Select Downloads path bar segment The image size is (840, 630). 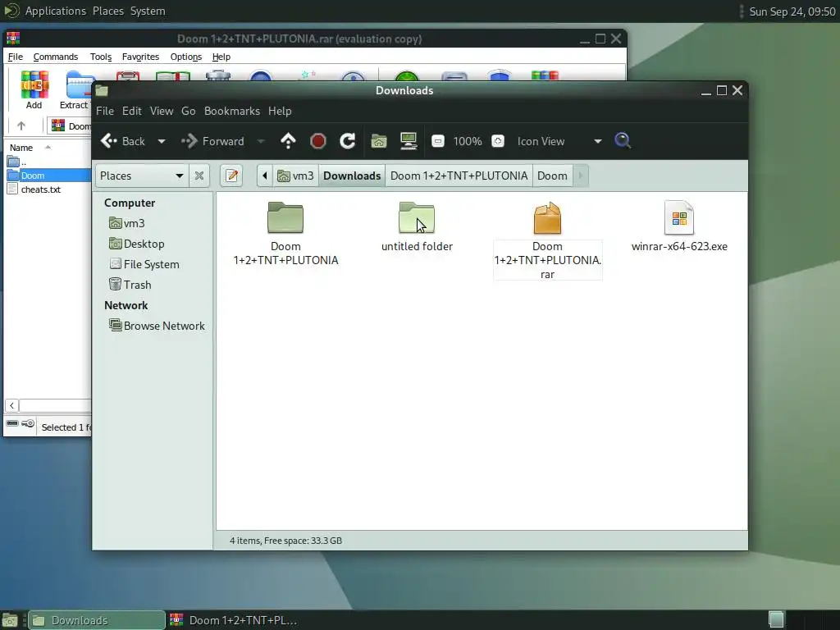(352, 176)
